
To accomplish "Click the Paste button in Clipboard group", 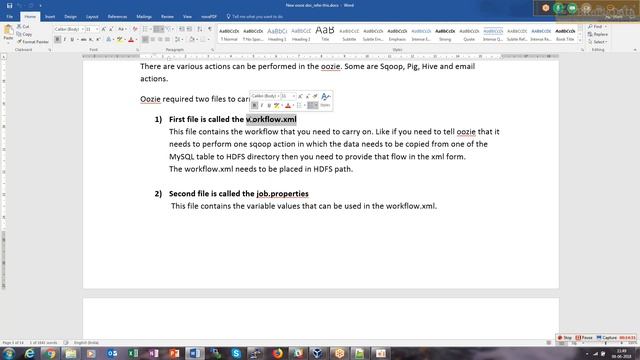I will (8, 33).
